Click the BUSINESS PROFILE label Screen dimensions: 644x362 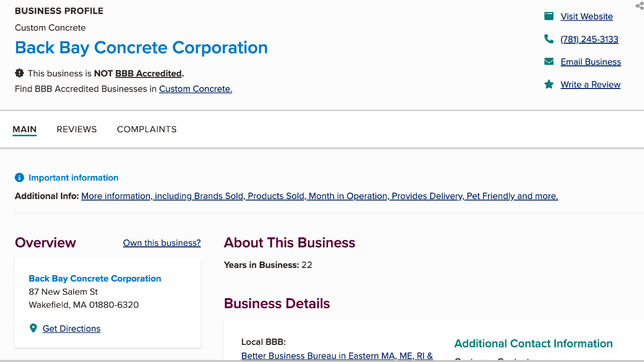click(x=59, y=11)
